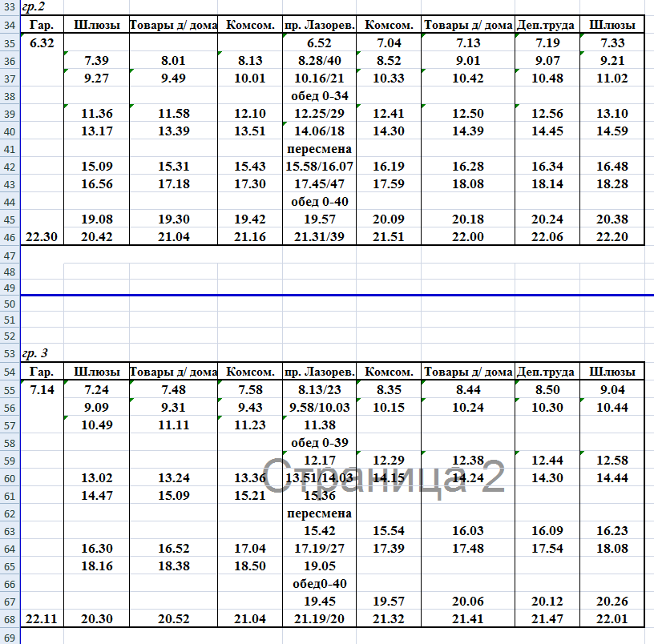Select the row 34 header
This screenshot has width=654, height=644.
[x=10, y=26]
